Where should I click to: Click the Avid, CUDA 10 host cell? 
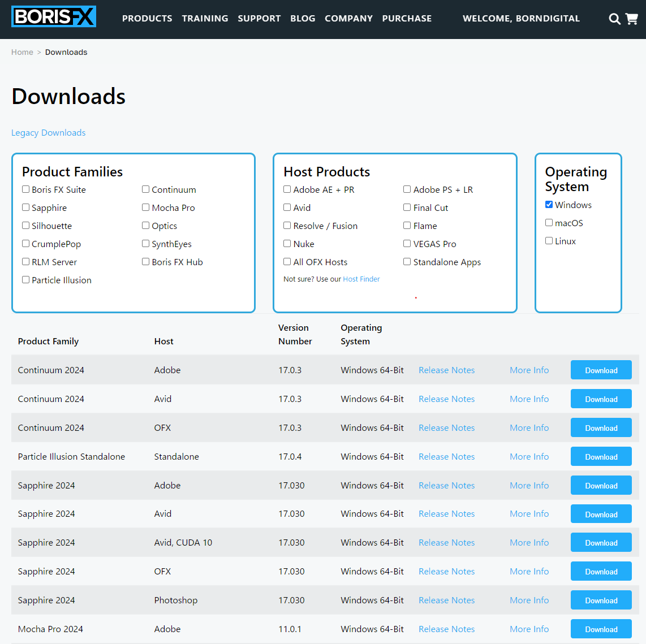pos(183,543)
